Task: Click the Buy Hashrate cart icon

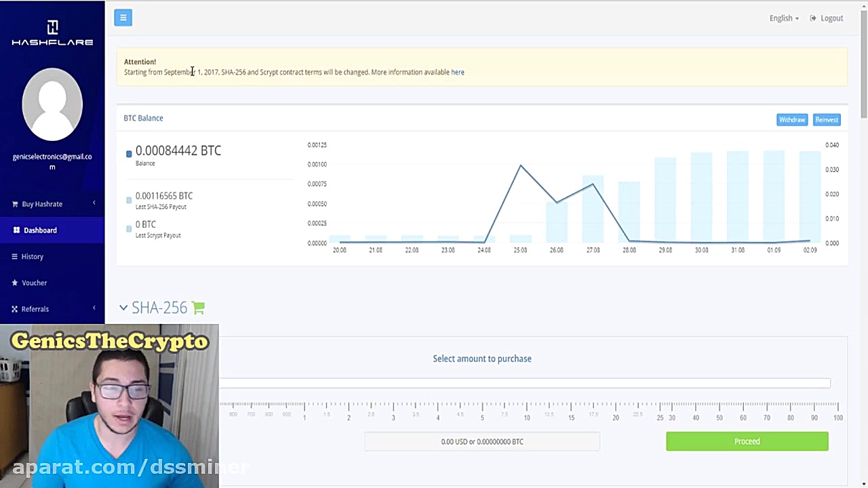Action: tap(15, 204)
